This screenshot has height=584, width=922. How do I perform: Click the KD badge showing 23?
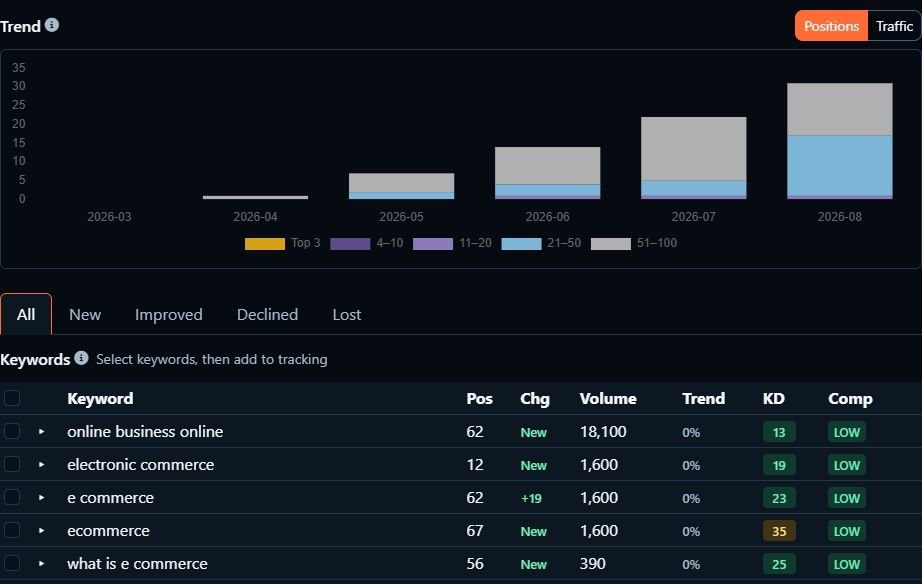point(779,498)
